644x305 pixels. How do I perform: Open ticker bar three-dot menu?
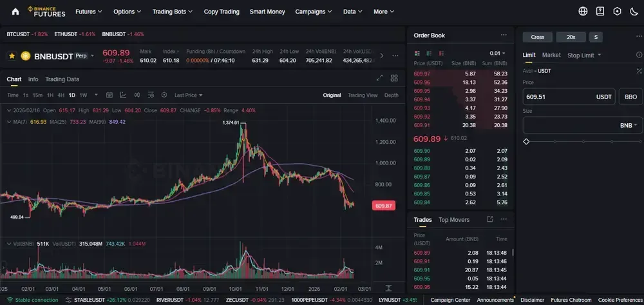395,55
